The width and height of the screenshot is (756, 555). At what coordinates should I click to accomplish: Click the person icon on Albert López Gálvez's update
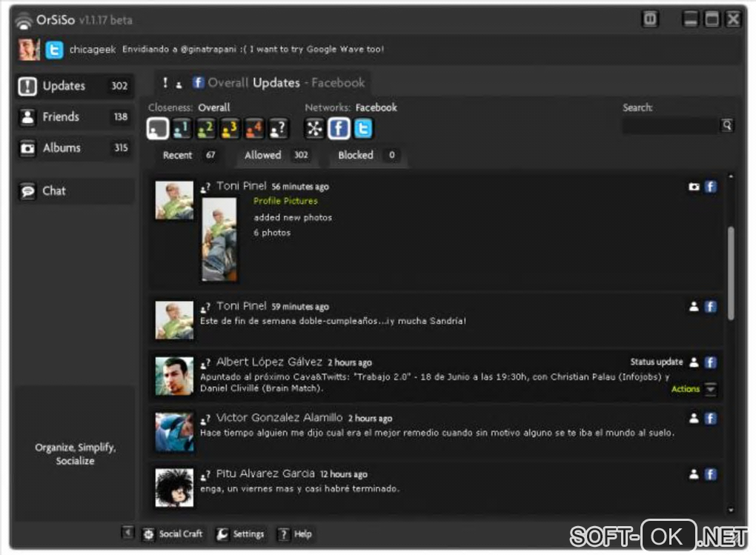(x=694, y=362)
